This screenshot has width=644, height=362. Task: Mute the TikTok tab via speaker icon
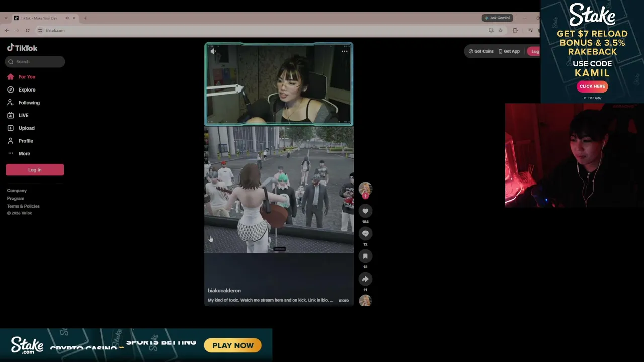(x=67, y=18)
